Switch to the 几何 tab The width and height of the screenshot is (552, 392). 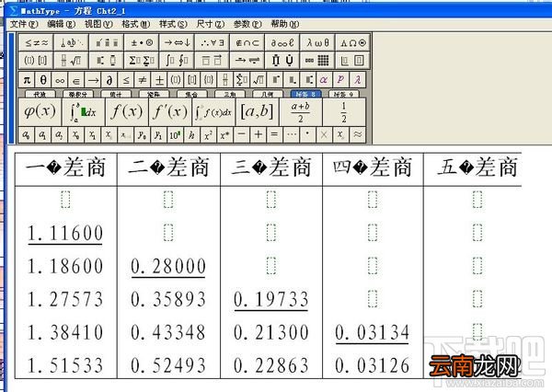click(268, 94)
